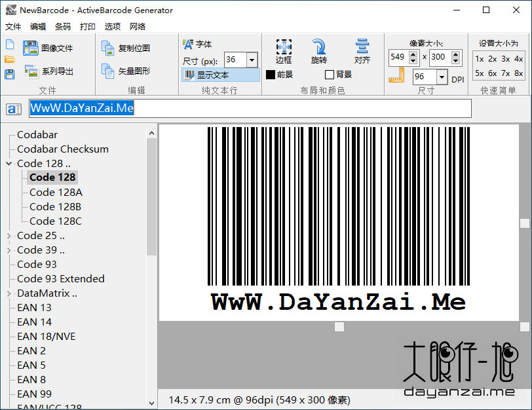Open the 字体 font chooser icon
This screenshot has width=532, height=410.
point(187,44)
